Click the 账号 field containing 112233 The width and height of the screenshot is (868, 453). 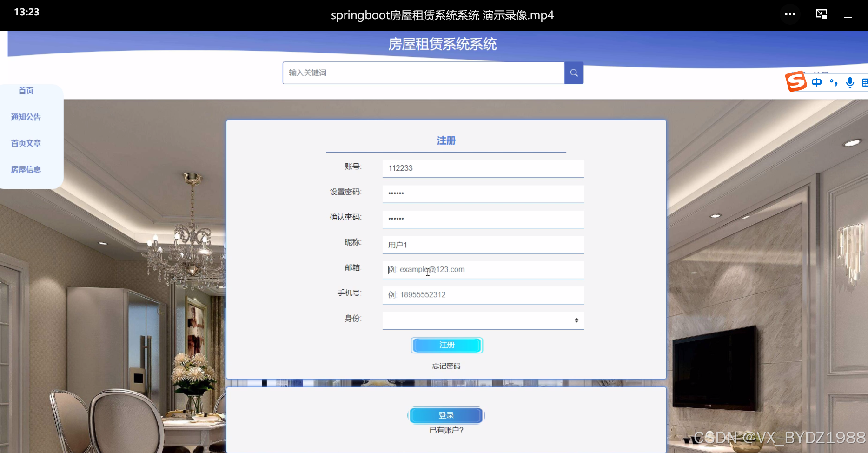483,168
